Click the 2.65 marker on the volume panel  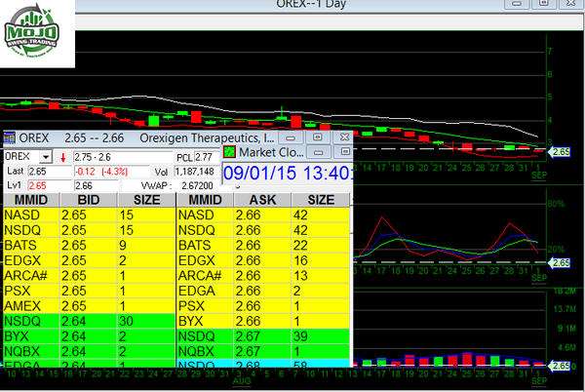coord(561,366)
